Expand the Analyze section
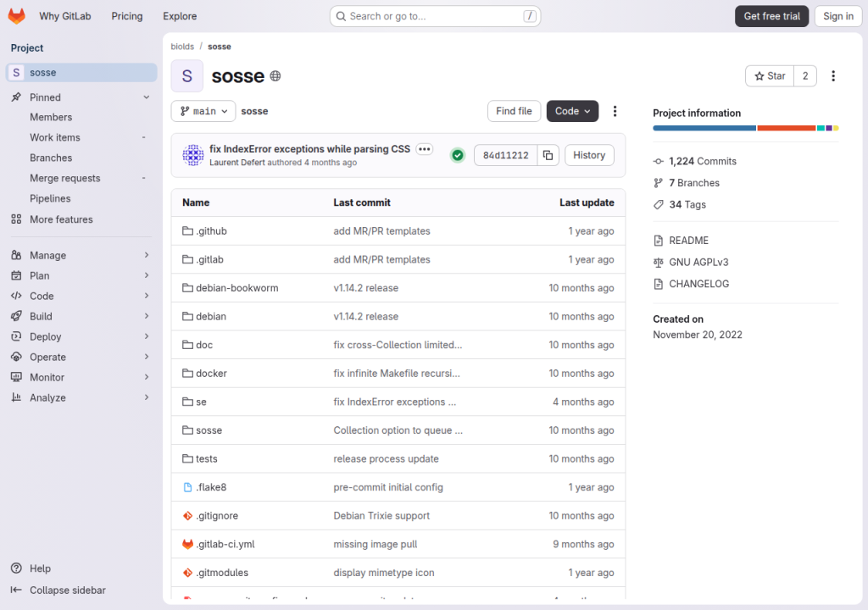Image resolution: width=868 pixels, height=610 pixels. [81, 398]
